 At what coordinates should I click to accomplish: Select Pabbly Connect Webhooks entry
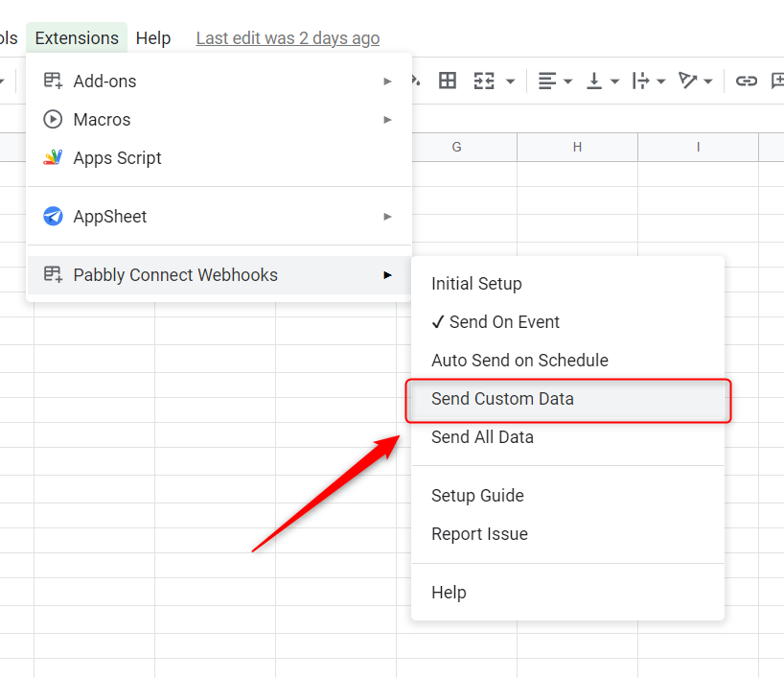click(x=219, y=275)
